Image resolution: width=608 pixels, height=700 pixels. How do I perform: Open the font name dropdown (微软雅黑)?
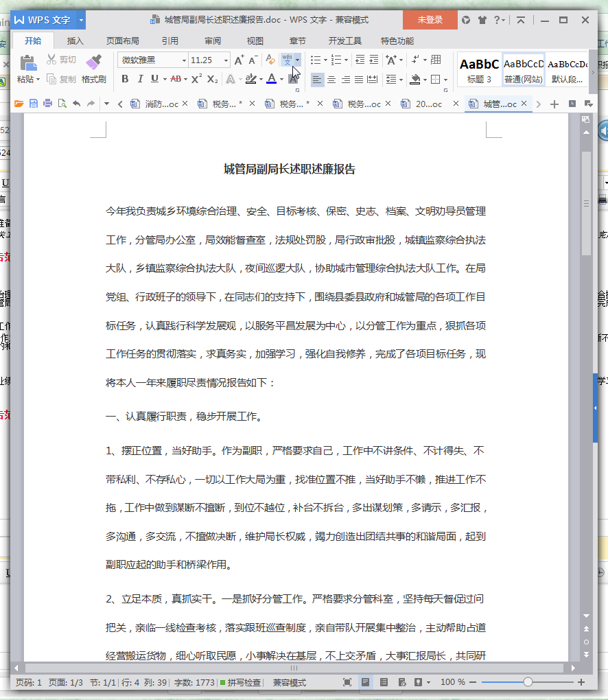click(183, 60)
